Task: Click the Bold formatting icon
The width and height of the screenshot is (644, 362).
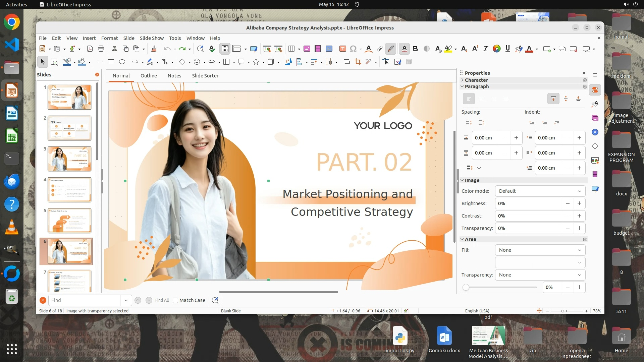Action: pyautogui.click(x=415, y=49)
